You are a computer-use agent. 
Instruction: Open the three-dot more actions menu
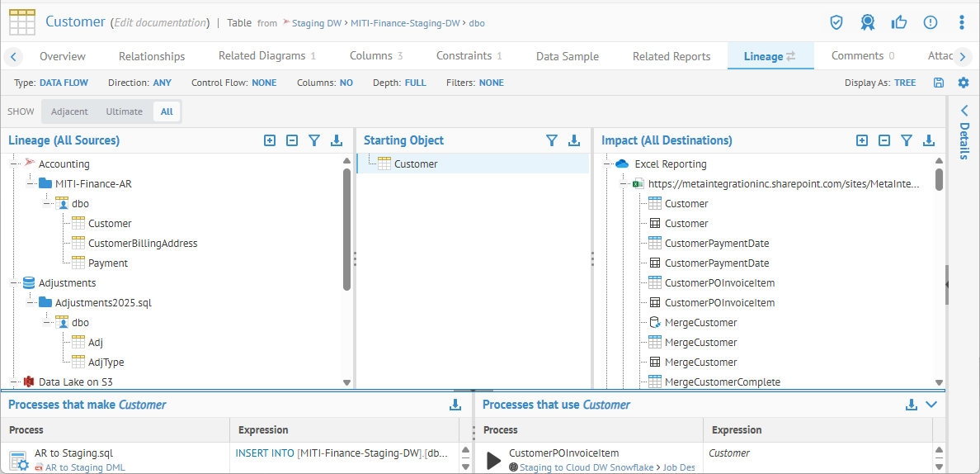point(962,22)
